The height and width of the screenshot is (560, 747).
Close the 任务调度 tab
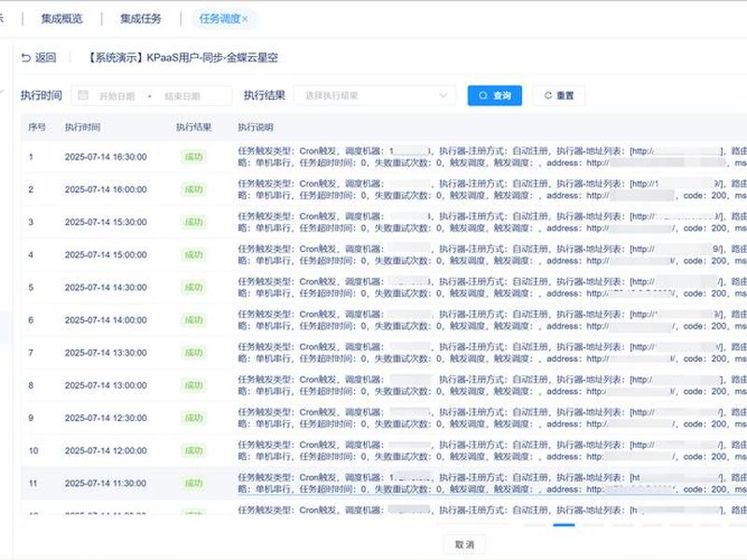[x=246, y=19]
